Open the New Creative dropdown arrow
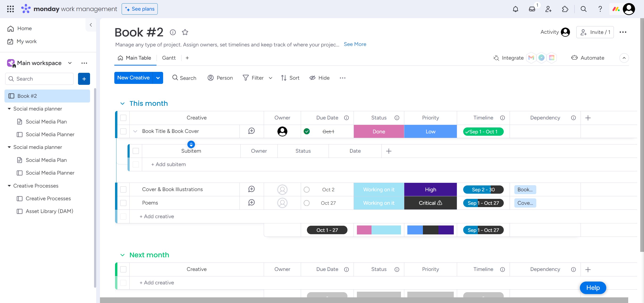Viewport: 644px width, 303px height. (x=158, y=78)
